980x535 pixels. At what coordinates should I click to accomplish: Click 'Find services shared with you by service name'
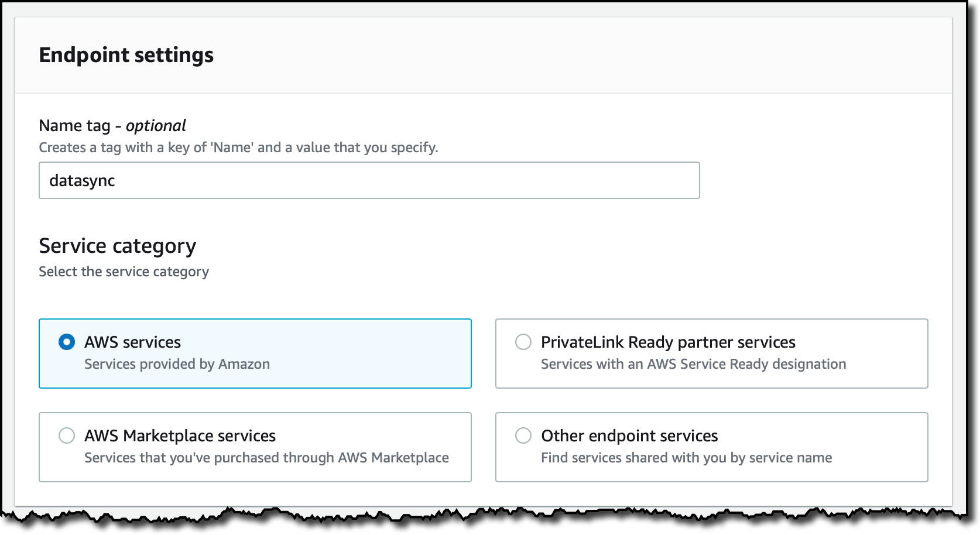(686, 458)
